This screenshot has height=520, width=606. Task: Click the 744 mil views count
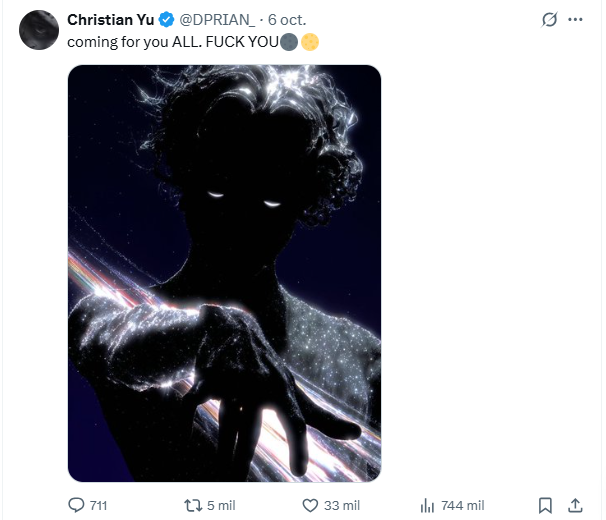click(462, 506)
